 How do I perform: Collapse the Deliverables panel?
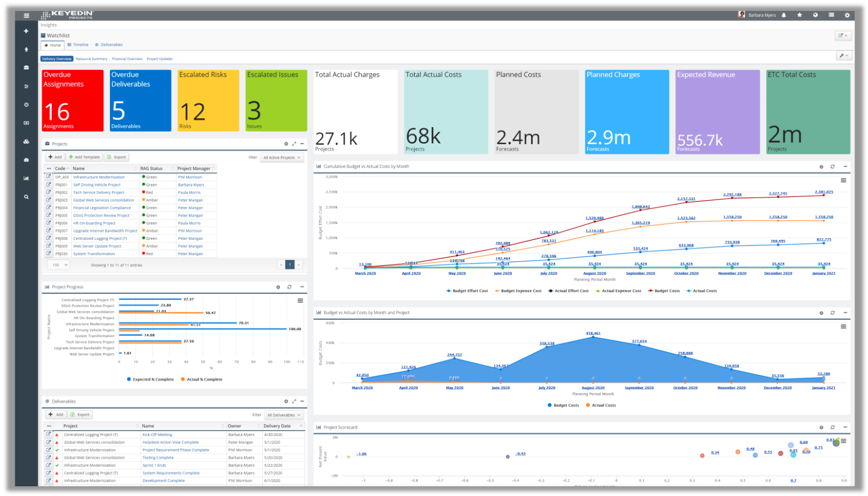coord(302,401)
